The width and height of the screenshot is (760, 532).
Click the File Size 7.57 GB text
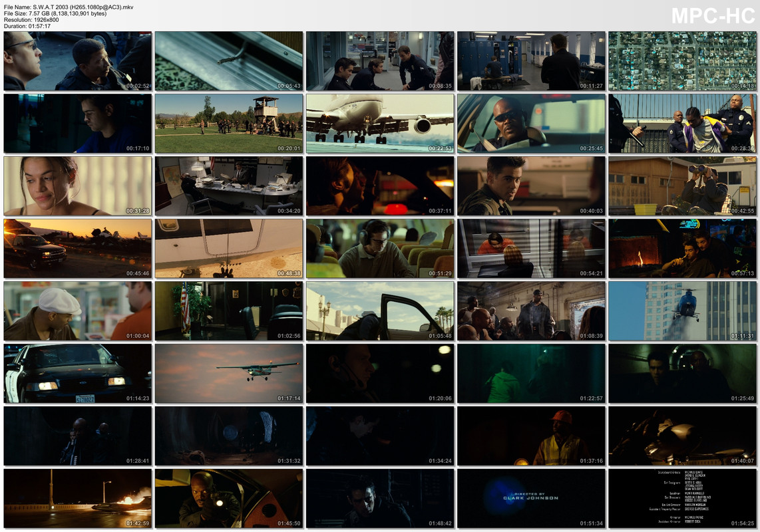pyautogui.click(x=55, y=13)
